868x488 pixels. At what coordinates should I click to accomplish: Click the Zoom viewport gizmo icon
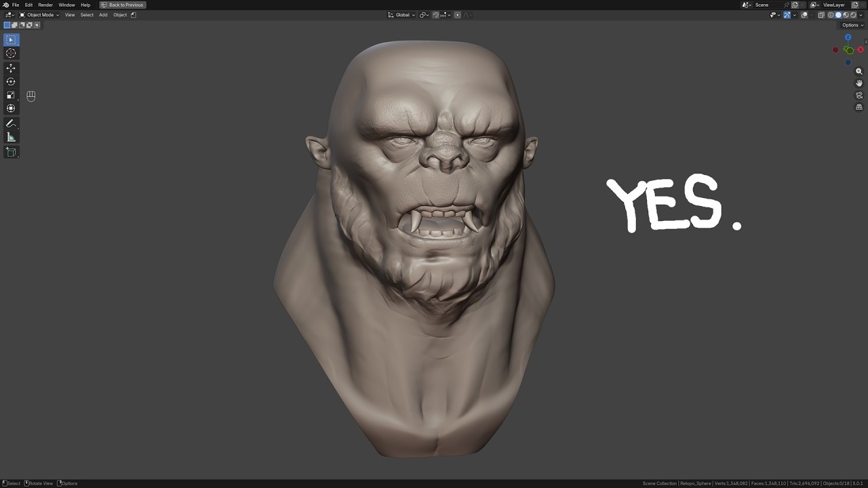859,71
